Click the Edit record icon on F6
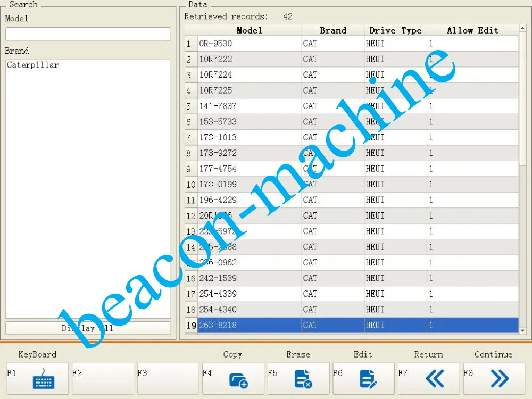Screen dimensions: 532x399 (x=368, y=379)
